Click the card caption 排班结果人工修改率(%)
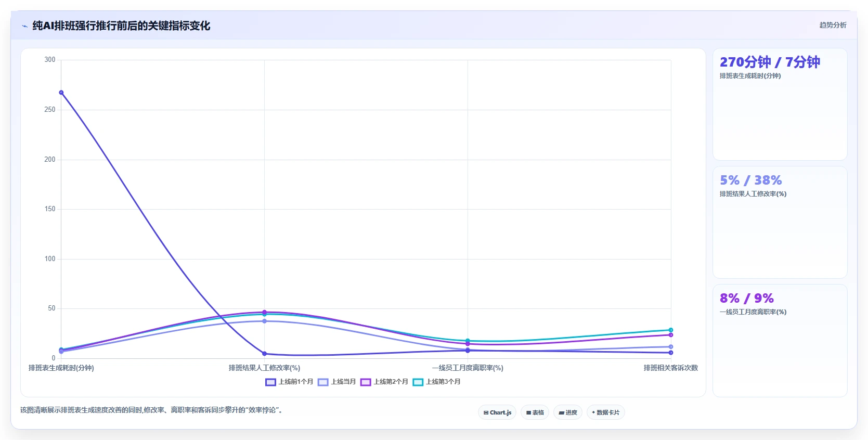868x440 pixels. (753, 194)
